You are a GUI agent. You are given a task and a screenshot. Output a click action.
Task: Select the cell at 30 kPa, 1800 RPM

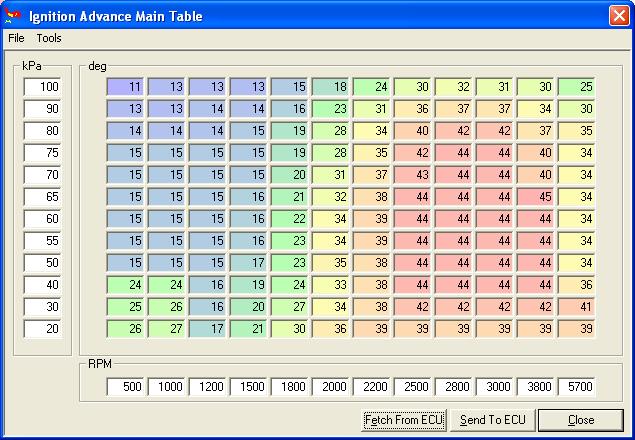point(289,307)
